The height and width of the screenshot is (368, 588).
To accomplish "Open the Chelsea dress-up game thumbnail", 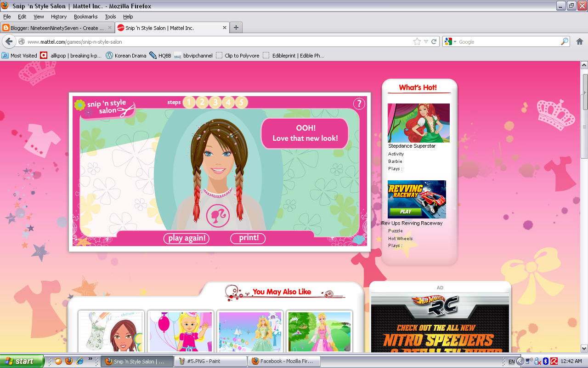I will [x=111, y=331].
